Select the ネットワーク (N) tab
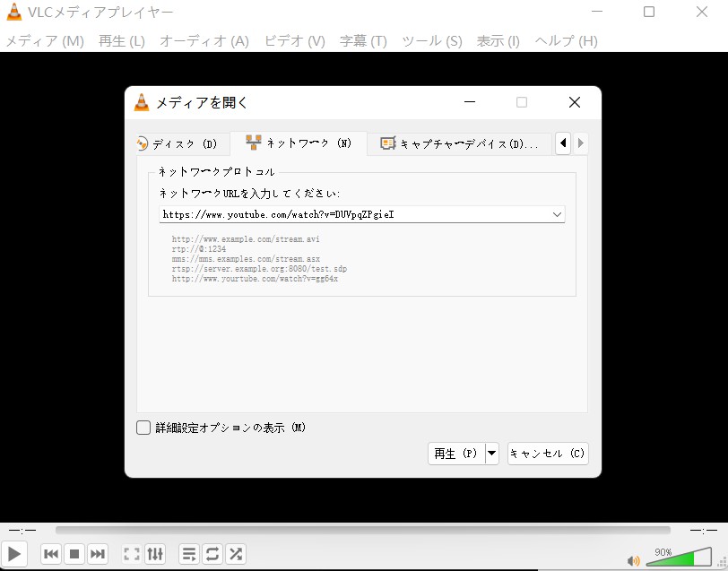The height and width of the screenshot is (571, 728). point(299,143)
